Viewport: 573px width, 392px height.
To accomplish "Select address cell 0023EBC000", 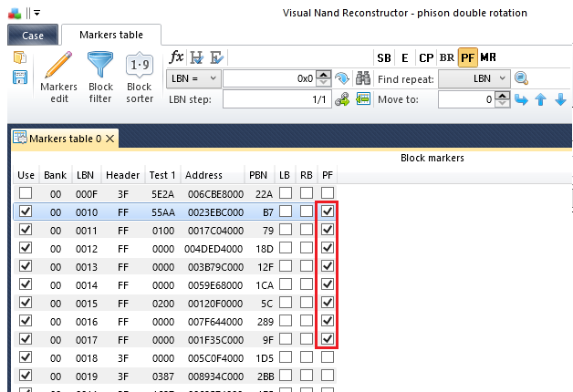I will coord(215,212).
